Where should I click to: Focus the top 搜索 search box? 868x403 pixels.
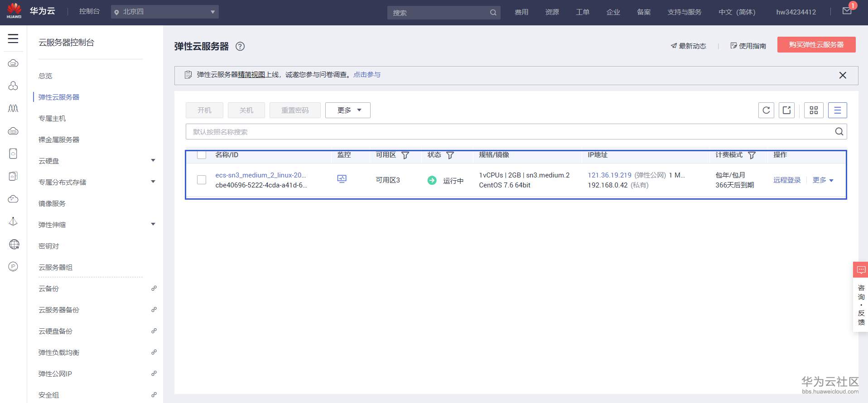[x=443, y=13]
